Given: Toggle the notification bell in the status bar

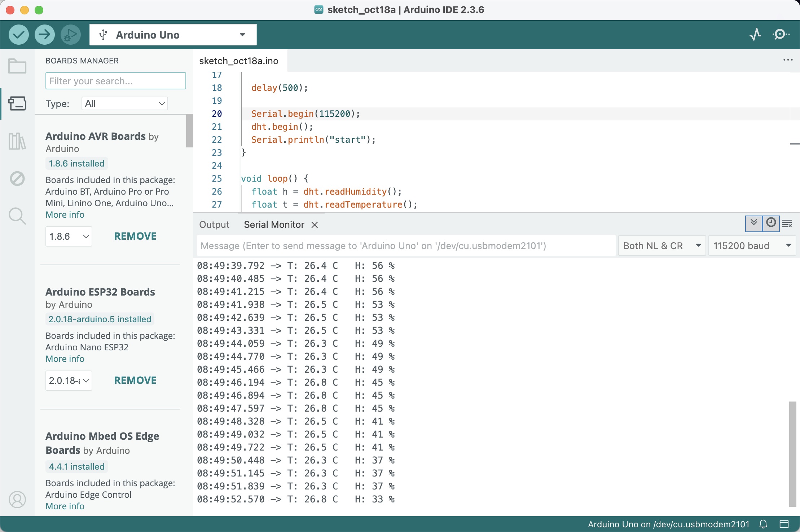Looking at the screenshot, I should coord(762,524).
